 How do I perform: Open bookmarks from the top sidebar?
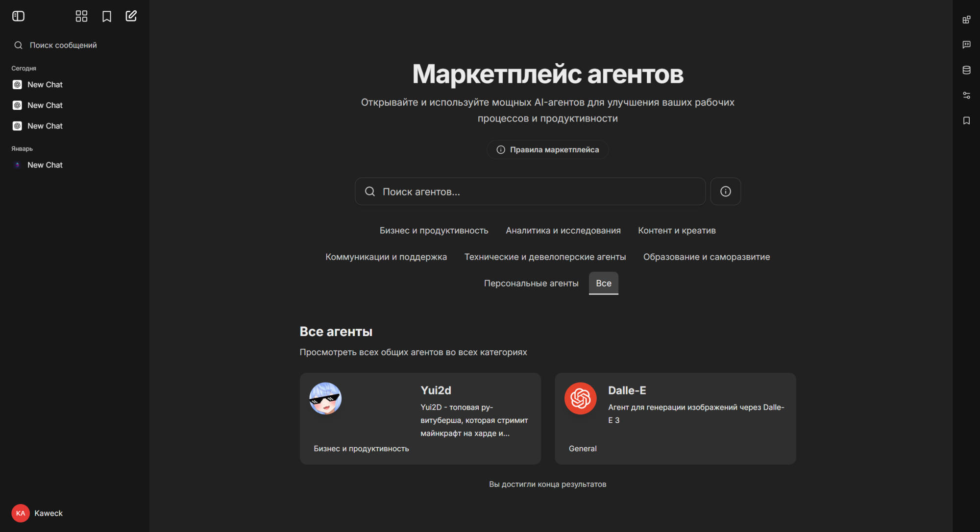click(x=107, y=16)
